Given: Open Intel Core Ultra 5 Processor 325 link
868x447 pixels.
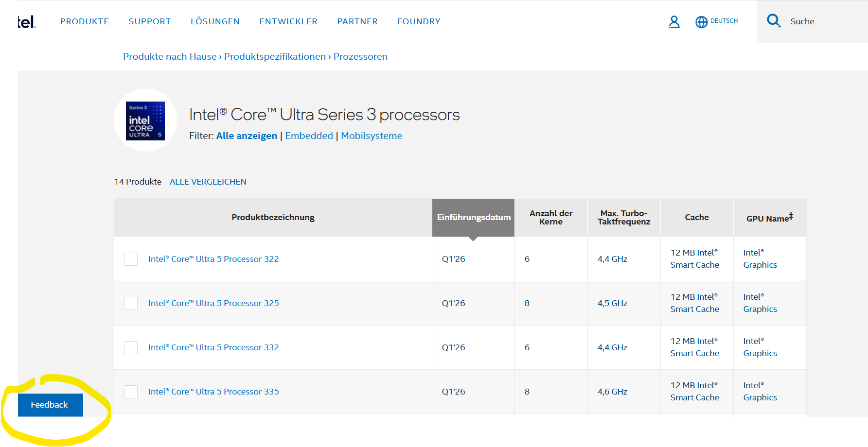Looking at the screenshot, I should coord(213,303).
